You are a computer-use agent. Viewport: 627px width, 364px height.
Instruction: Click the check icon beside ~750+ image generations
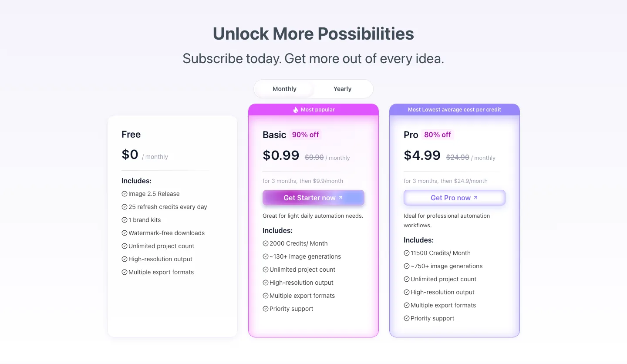[x=407, y=266]
